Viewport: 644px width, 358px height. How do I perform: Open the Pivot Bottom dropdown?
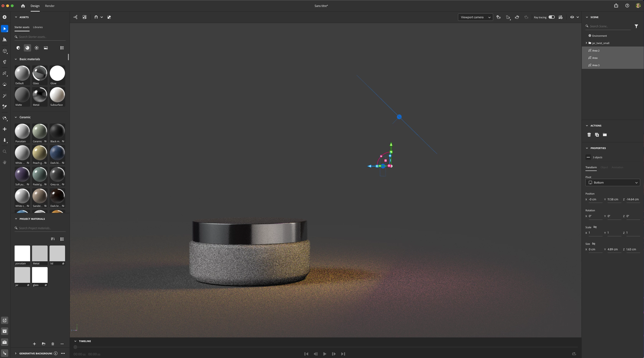[x=612, y=182]
